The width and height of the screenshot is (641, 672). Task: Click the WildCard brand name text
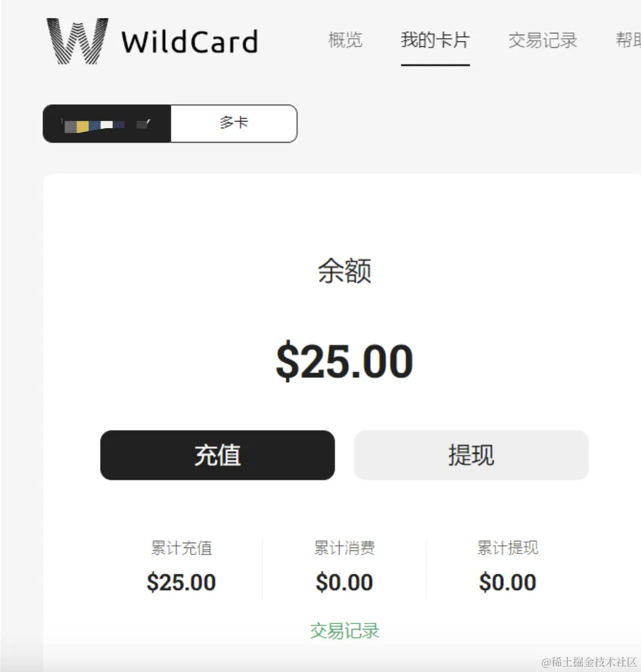pyautogui.click(x=190, y=42)
